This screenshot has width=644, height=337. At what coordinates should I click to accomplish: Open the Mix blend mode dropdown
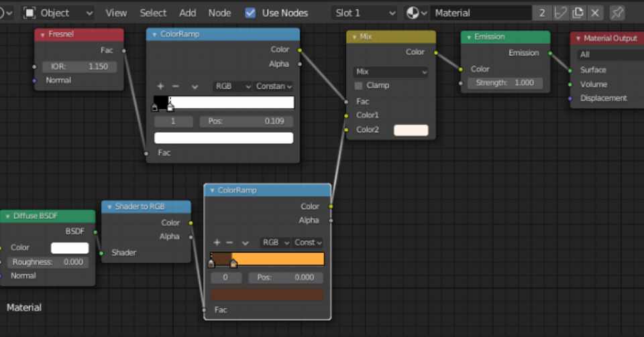click(390, 72)
